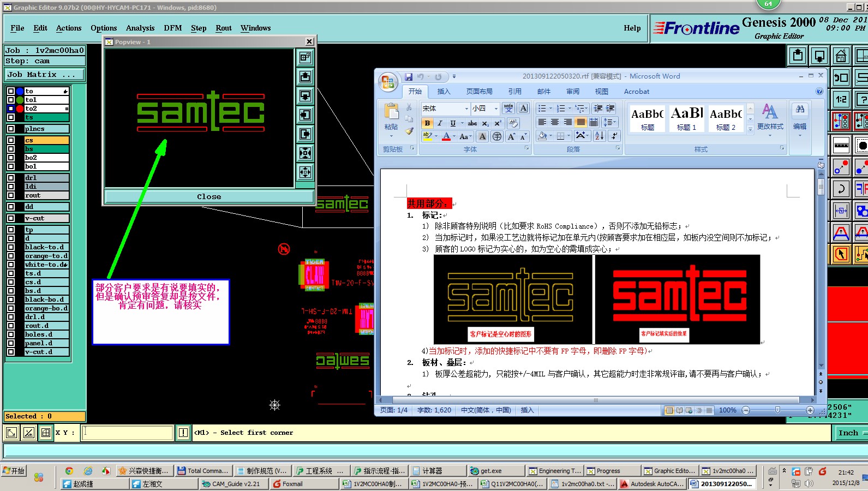
Task: Click the horizontal dimension arrows icon
Action: (841, 211)
